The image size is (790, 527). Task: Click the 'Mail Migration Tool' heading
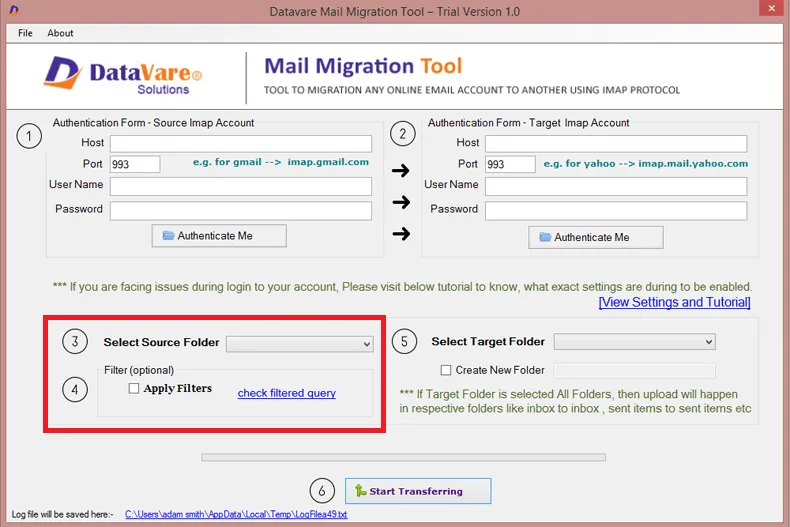point(363,66)
